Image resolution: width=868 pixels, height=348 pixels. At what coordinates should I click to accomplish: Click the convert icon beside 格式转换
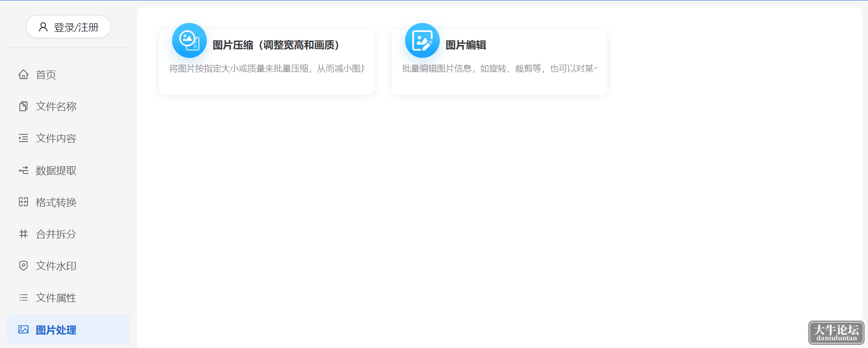tap(23, 202)
